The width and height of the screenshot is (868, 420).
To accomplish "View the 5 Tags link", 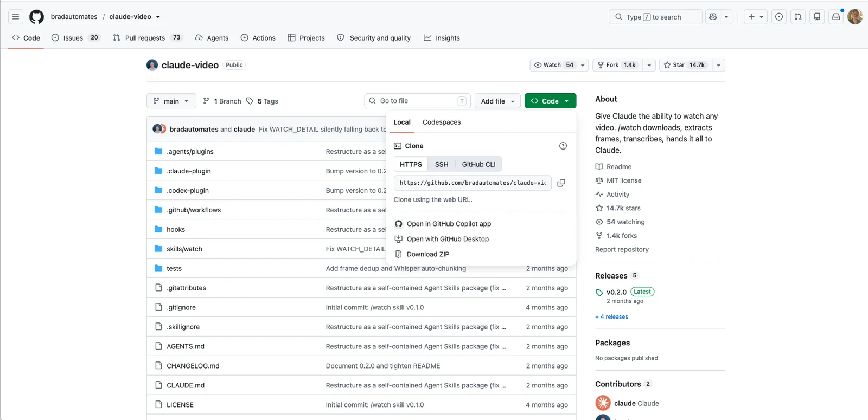I will tap(262, 101).
